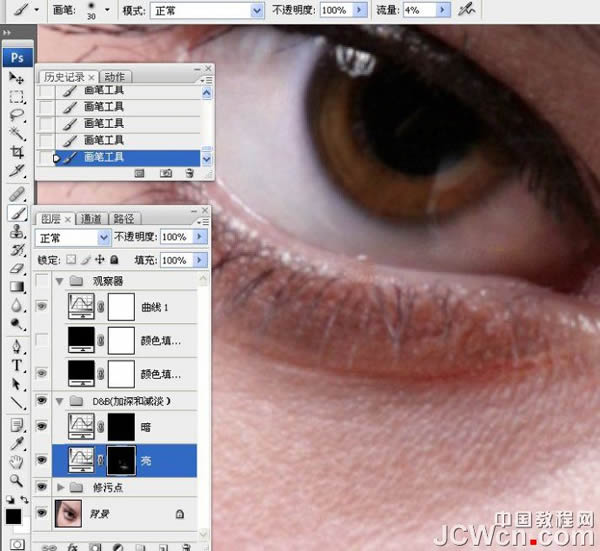The height and width of the screenshot is (551, 600).
Task: Lock all layer attributes
Action: [114, 260]
